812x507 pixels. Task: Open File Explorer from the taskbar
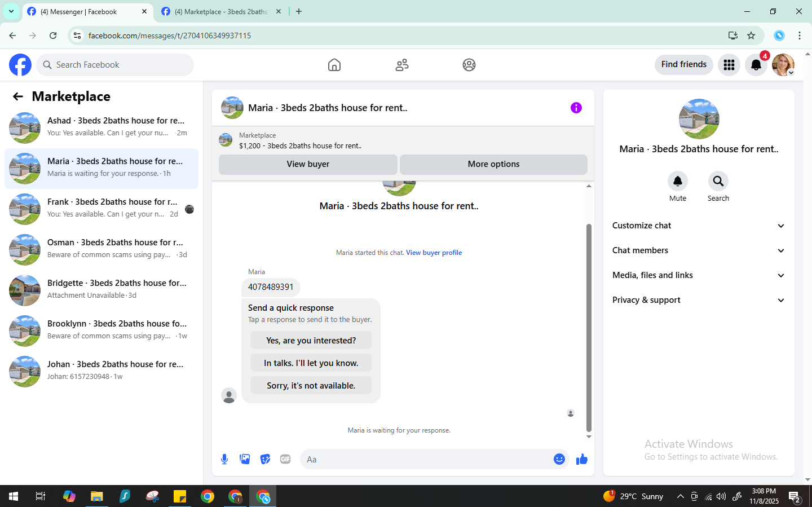click(x=97, y=496)
